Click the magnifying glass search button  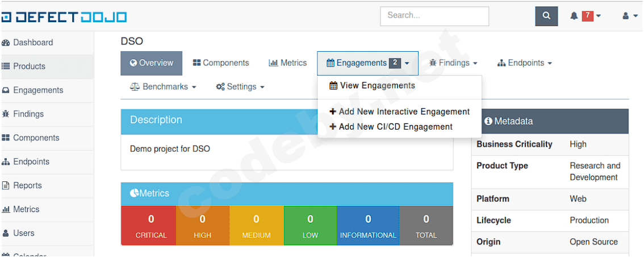[x=546, y=16]
